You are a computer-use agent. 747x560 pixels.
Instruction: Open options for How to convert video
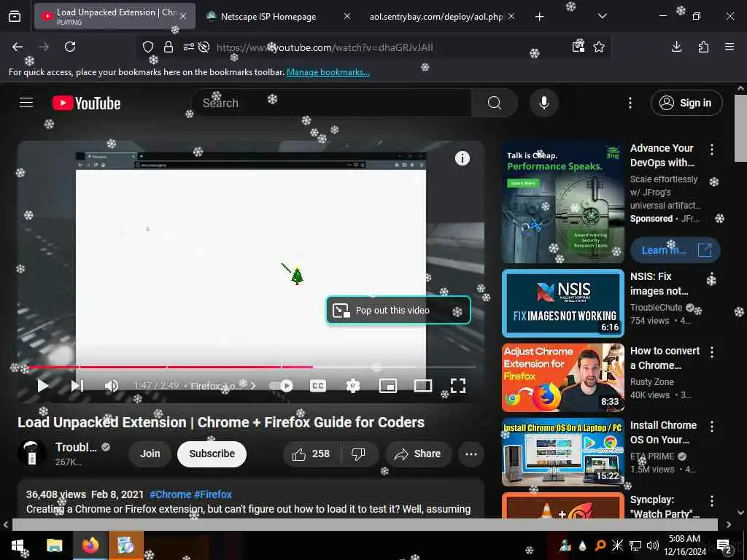click(712, 352)
